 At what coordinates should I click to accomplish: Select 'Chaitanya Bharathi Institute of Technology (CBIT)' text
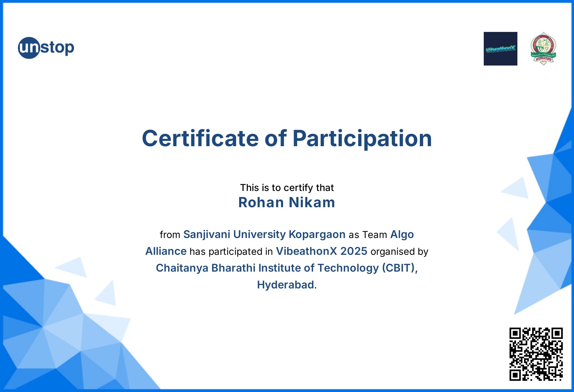(287, 268)
